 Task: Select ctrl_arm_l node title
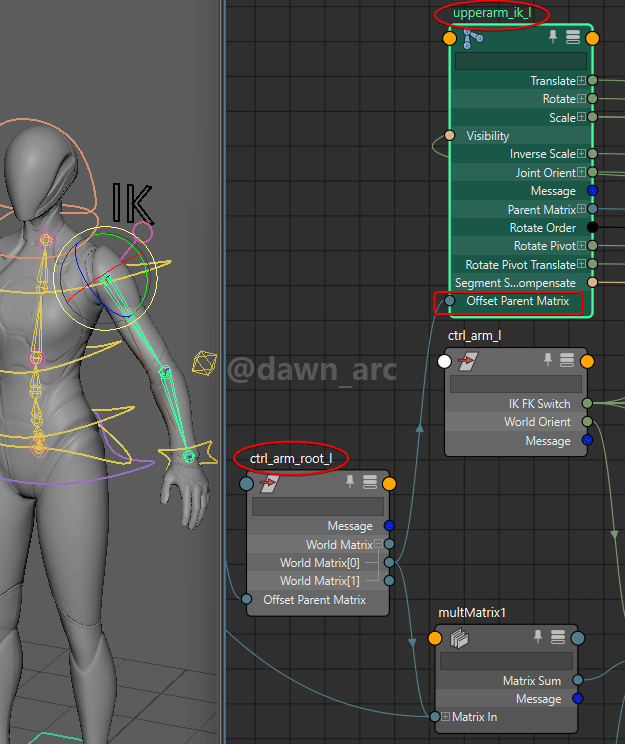(x=475, y=336)
